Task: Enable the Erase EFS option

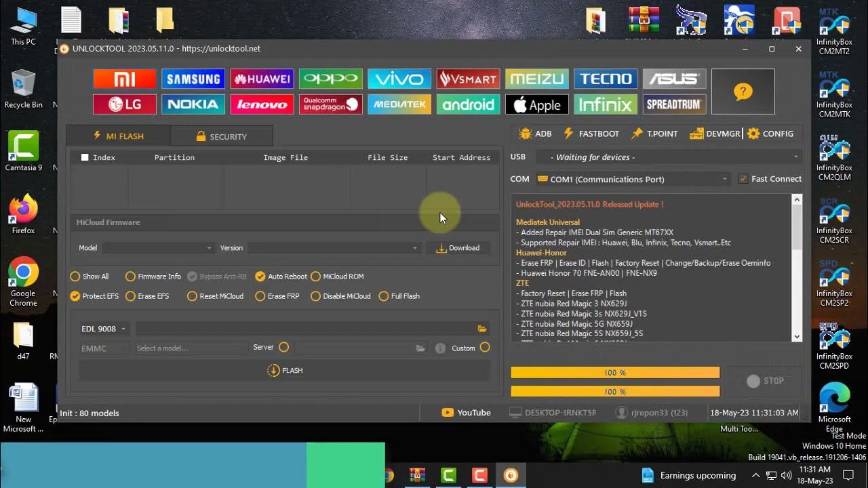Action: pyautogui.click(x=147, y=296)
